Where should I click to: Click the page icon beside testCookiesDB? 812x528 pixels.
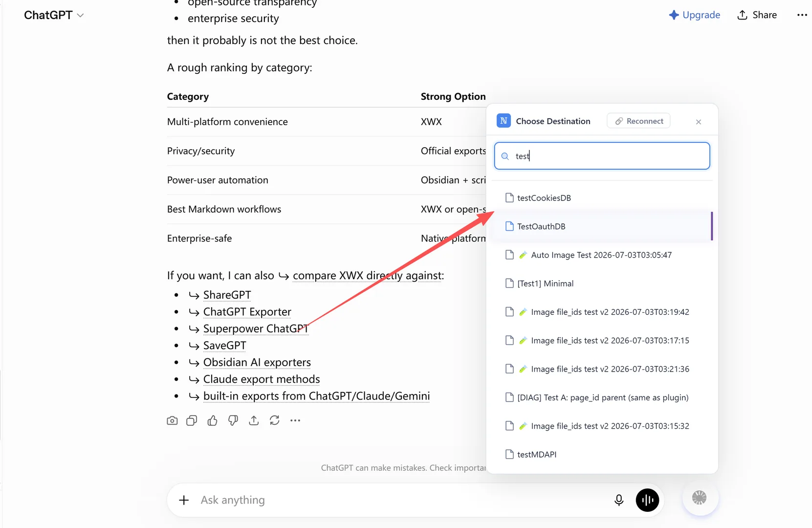point(509,198)
